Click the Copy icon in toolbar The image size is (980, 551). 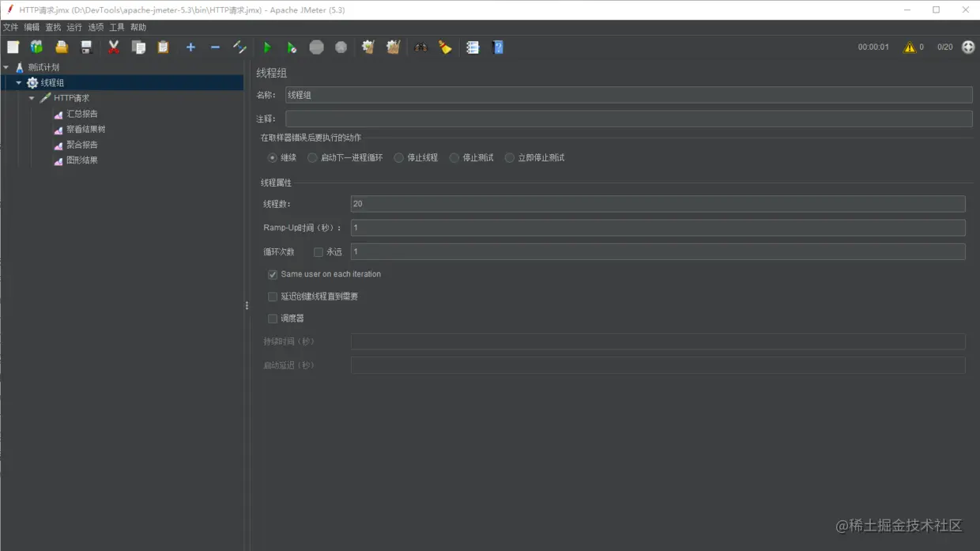point(138,47)
